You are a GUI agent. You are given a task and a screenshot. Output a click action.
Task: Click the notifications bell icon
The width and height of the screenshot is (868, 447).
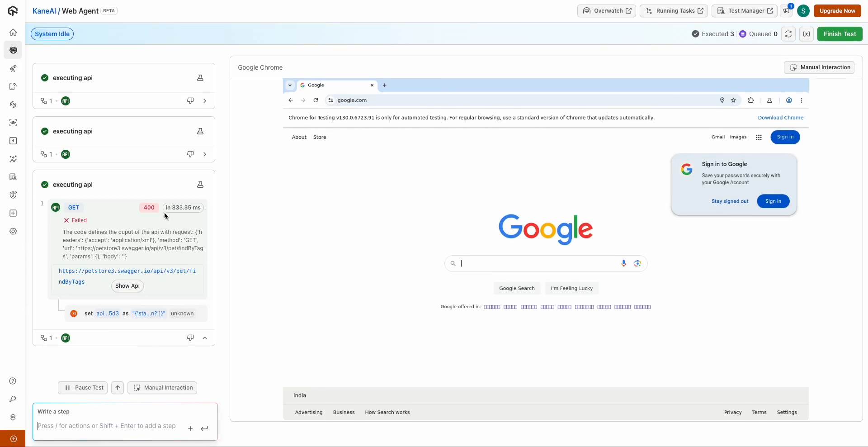pyautogui.click(x=787, y=11)
